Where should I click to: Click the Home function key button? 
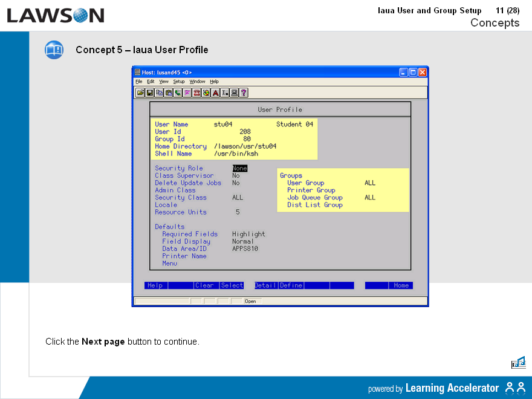401,285
